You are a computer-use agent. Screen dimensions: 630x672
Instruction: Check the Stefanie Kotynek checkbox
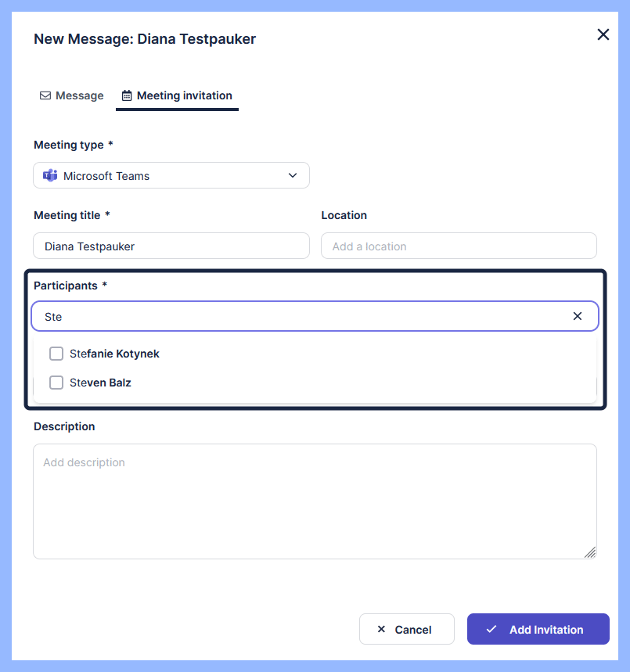click(56, 354)
